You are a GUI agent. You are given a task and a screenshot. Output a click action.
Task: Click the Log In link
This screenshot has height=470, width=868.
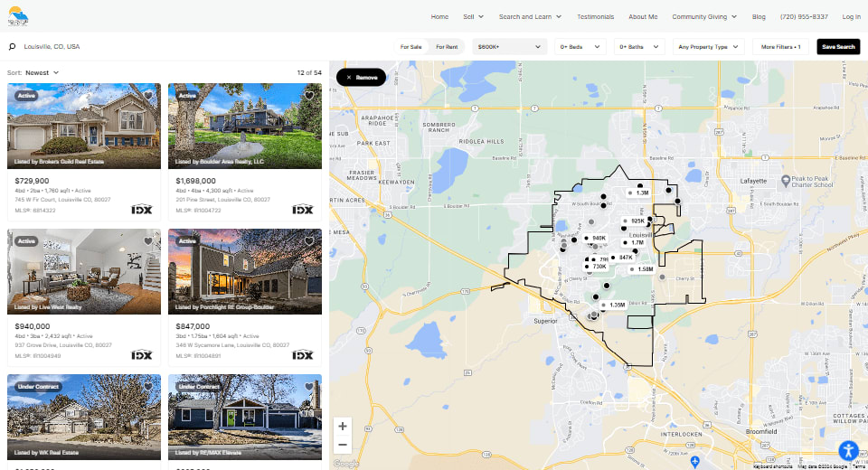852,16
